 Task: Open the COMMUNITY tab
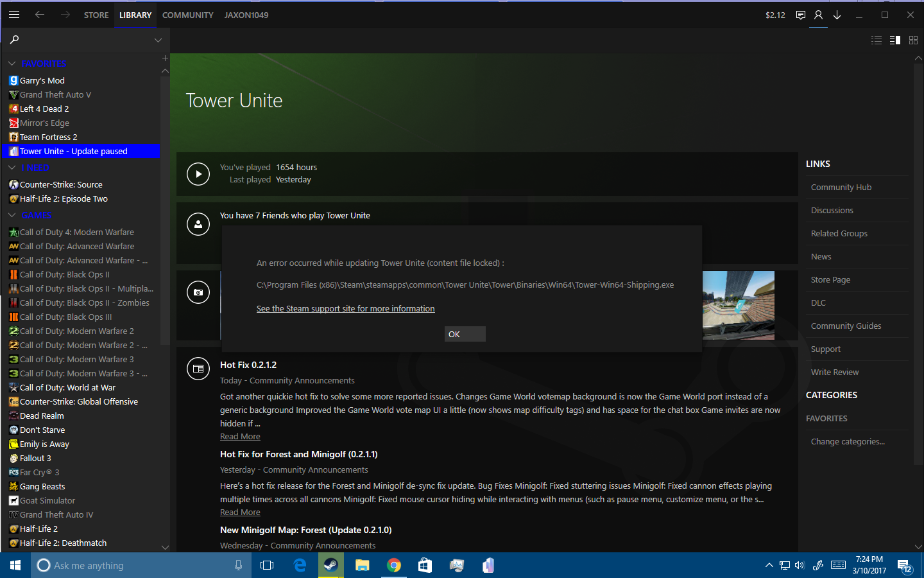tap(188, 15)
